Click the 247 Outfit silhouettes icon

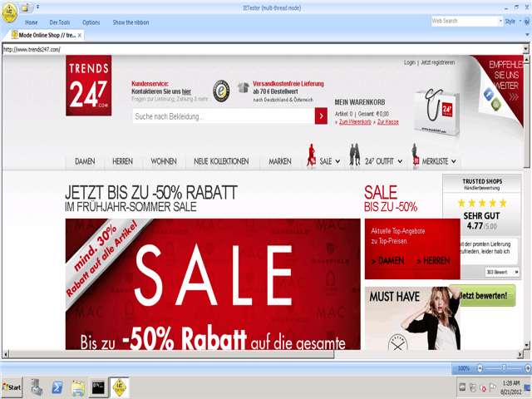(355, 155)
